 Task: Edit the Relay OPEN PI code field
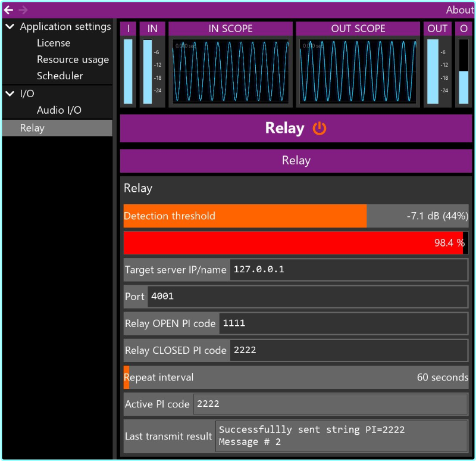pos(343,323)
